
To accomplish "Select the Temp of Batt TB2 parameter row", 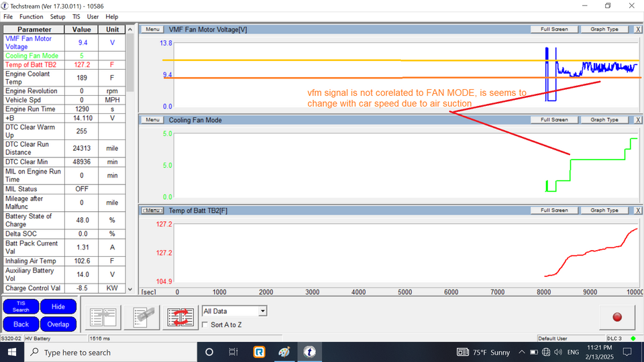I will point(64,65).
